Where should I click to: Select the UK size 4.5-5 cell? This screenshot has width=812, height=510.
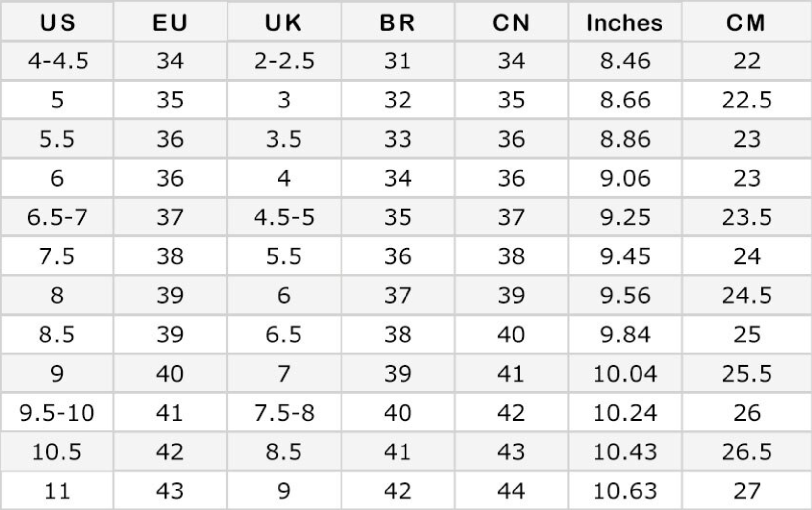tap(284, 217)
